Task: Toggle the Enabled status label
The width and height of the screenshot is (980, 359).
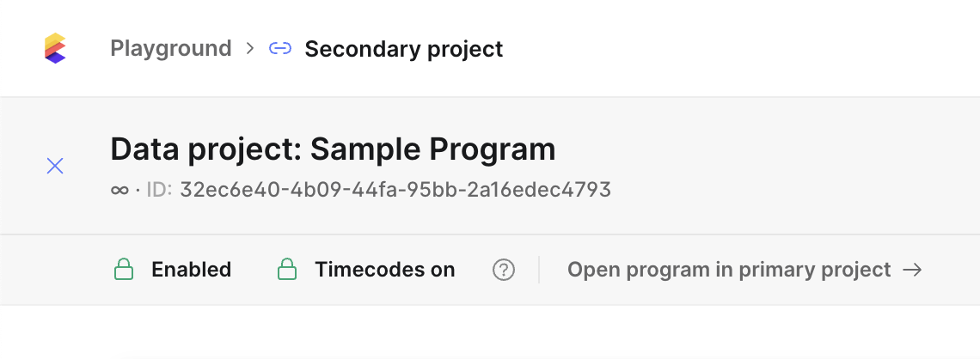Action: 191,270
